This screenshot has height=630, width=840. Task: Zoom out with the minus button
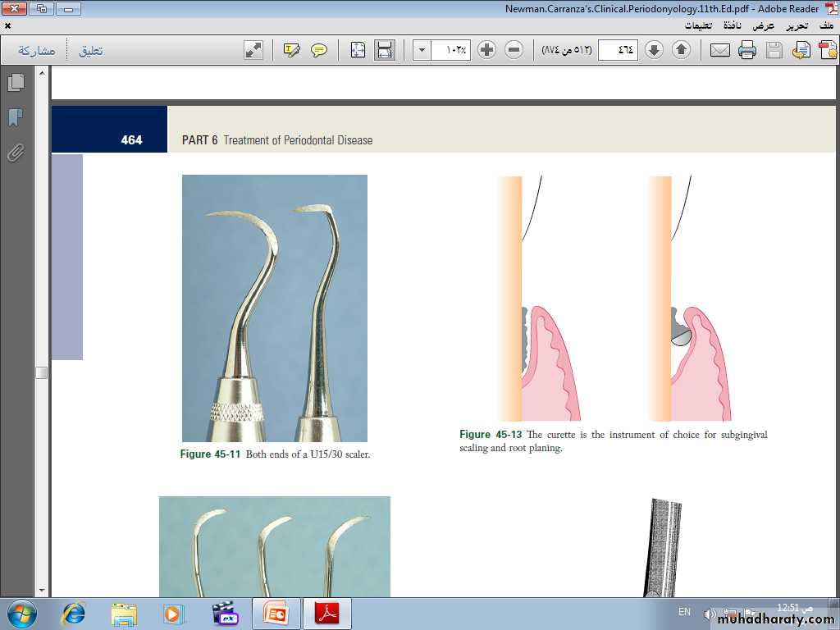point(514,50)
